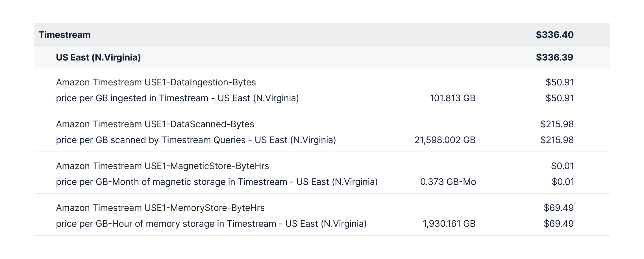
Task: Click the 0.373 GB-Mo usage quantity
Action: [x=448, y=182]
